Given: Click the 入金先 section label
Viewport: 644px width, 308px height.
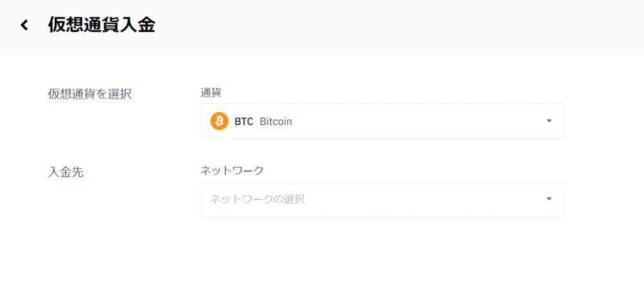Looking at the screenshot, I should pyautogui.click(x=66, y=172).
